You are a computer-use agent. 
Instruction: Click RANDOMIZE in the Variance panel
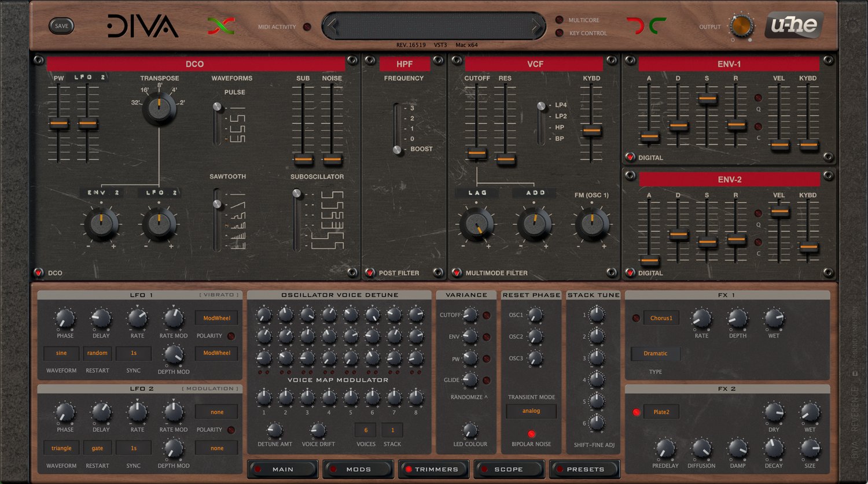[x=469, y=397]
